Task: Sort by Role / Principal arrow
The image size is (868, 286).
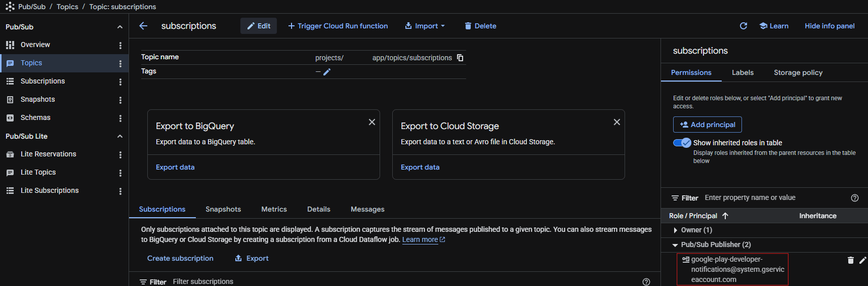Action: (x=725, y=216)
